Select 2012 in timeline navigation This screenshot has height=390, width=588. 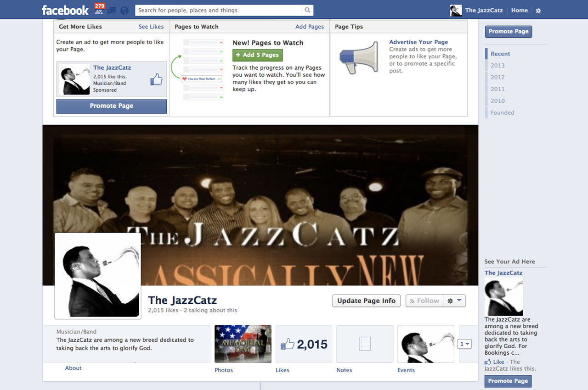[x=498, y=77]
